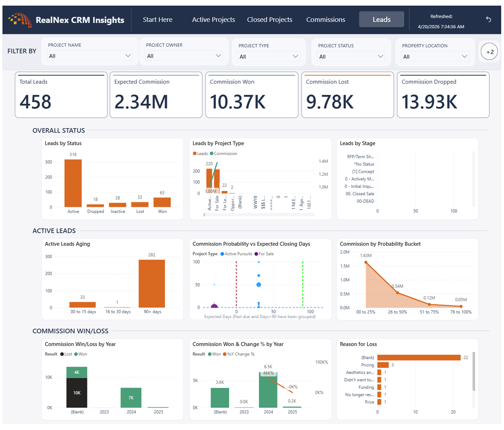Select the 90+ days aging bar
Viewport: 504px width, 430px height.
click(152, 284)
